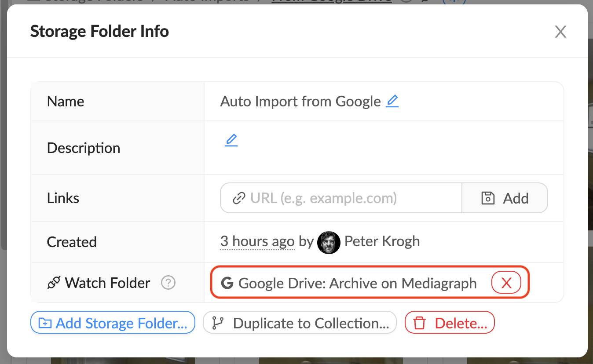Click the plug icon beside Watch Folder

[x=54, y=283]
